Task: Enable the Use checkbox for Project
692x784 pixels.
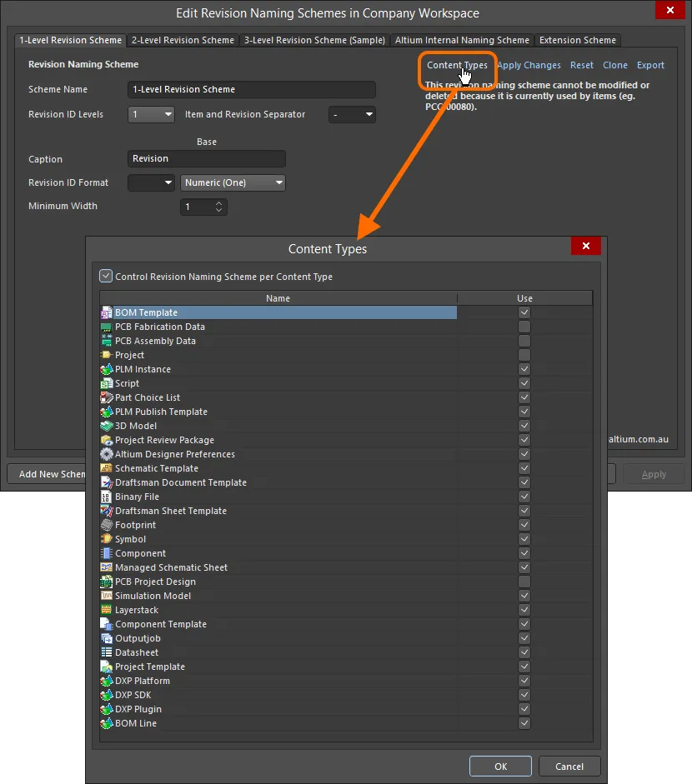Action: pos(524,355)
